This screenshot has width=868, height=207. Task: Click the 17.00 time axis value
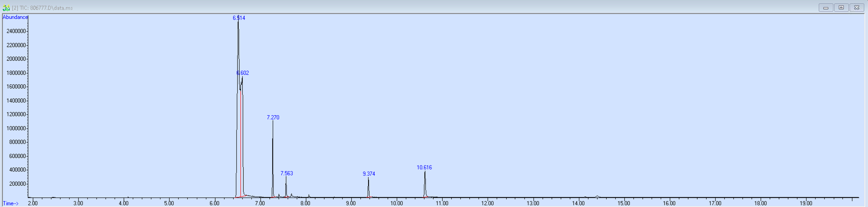715,204
